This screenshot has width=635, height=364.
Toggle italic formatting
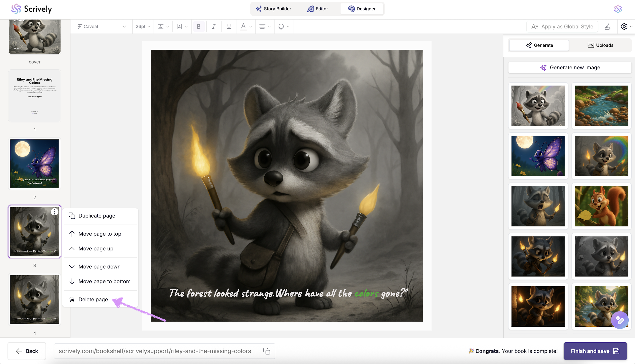[x=214, y=26]
